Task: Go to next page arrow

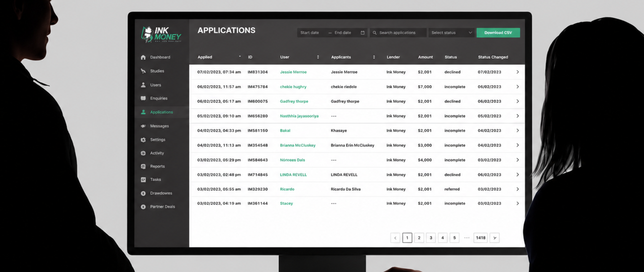Action: (495, 238)
